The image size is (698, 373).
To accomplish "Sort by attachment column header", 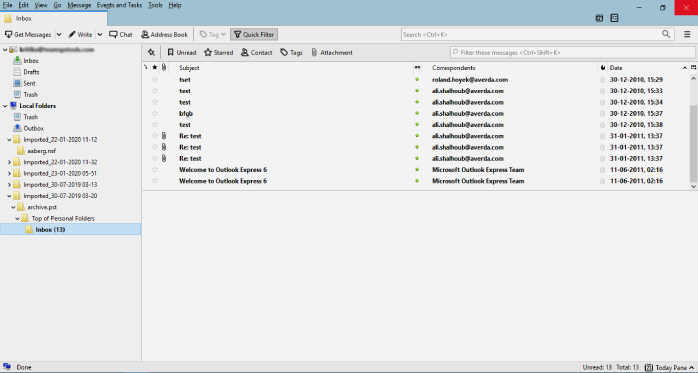I will [x=164, y=68].
